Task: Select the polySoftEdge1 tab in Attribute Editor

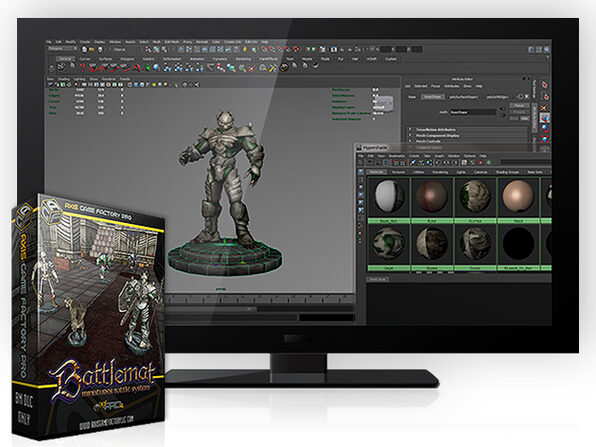Action: [497, 97]
